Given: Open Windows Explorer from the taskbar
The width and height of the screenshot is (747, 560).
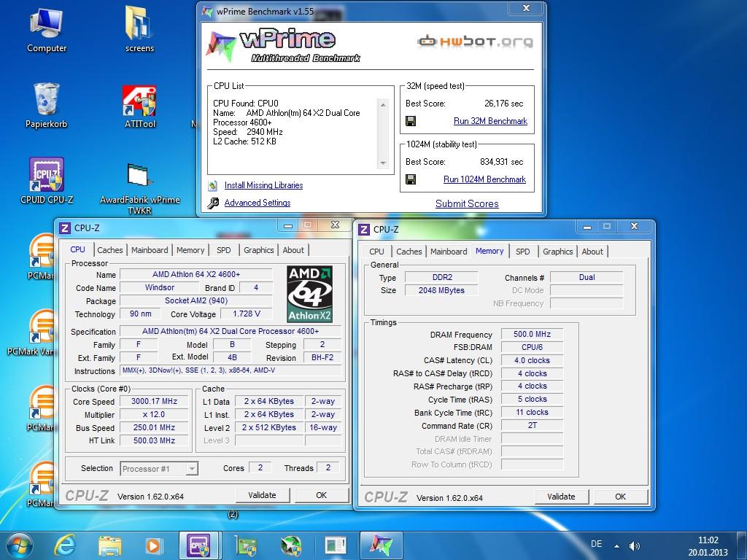Looking at the screenshot, I should (x=109, y=545).
